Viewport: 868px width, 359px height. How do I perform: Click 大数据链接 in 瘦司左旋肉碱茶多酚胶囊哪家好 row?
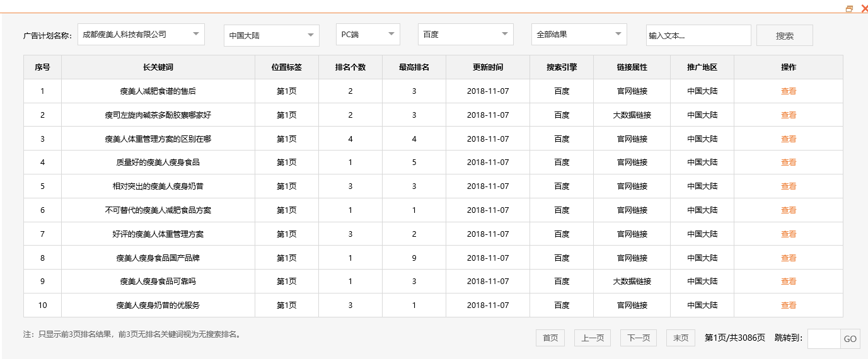(x=632, y=115)
